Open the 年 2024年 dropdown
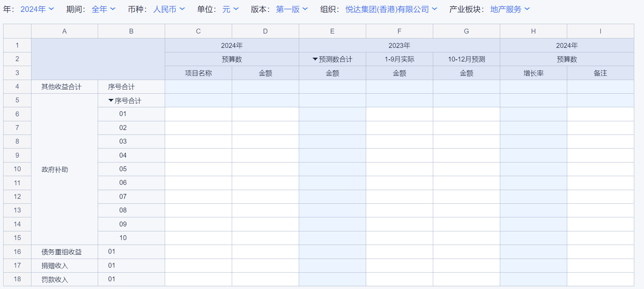Viewport: 644px width, 289px height. coord(37,9)
